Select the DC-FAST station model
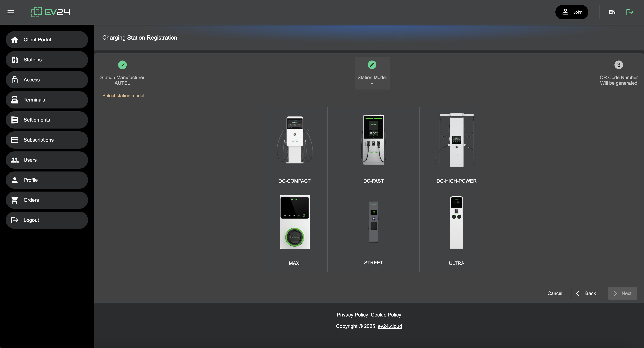Screen dimensions: 644x348 point(373,148)
